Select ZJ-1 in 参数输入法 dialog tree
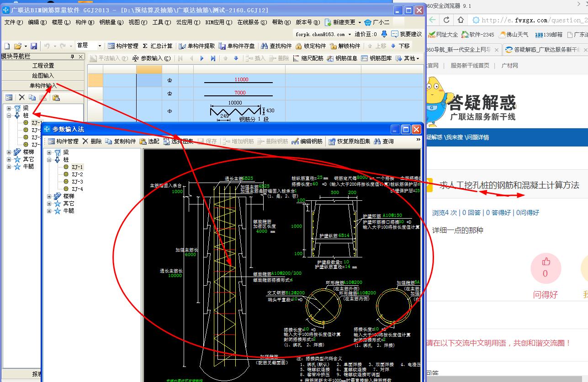The image size is (588, 382). coord(77,167)
